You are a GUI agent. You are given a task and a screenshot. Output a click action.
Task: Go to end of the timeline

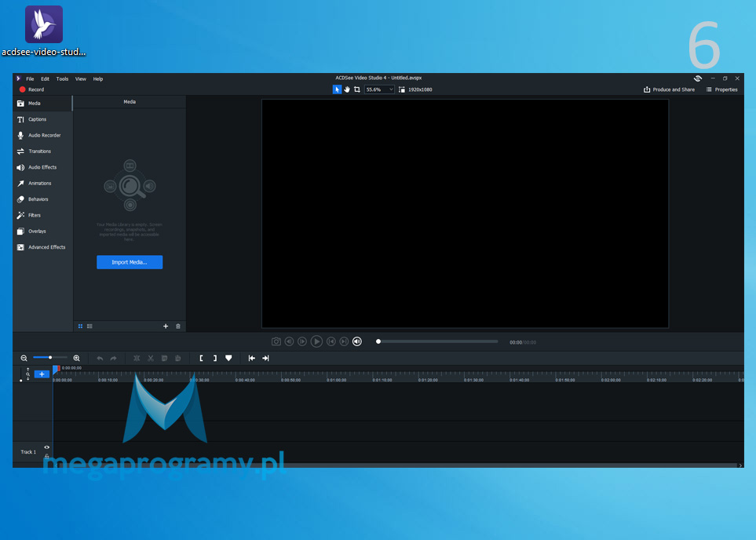point(265,358)
